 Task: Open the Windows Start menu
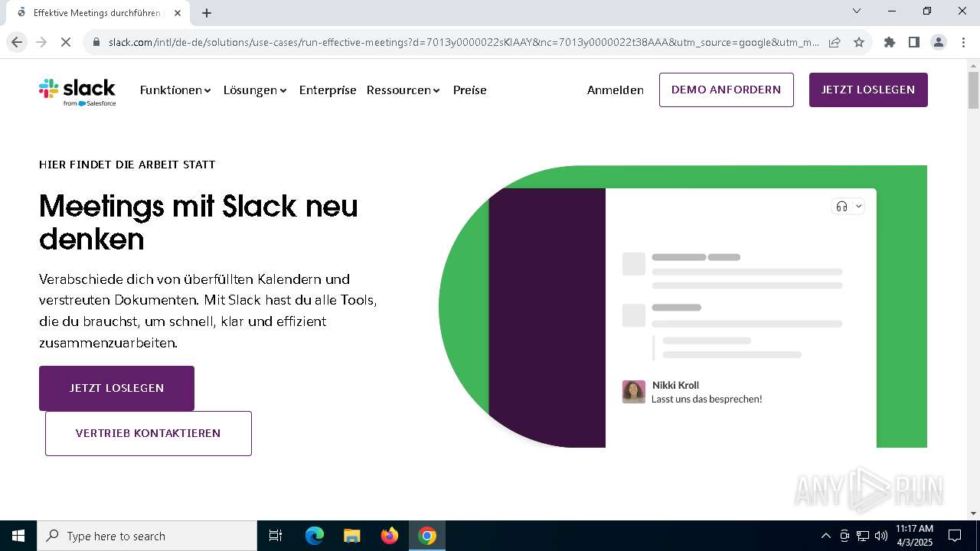click(x=18, y=536)
